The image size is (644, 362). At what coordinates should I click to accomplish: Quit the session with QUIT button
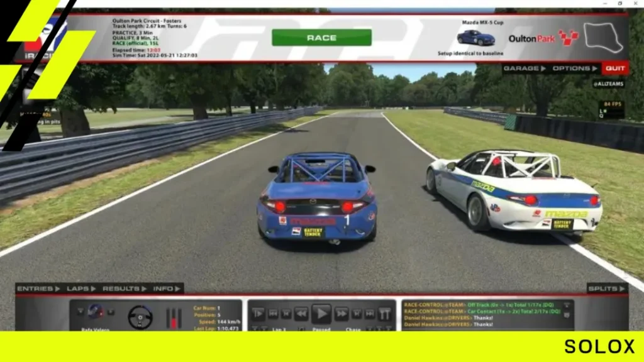[x=615, y=69]
